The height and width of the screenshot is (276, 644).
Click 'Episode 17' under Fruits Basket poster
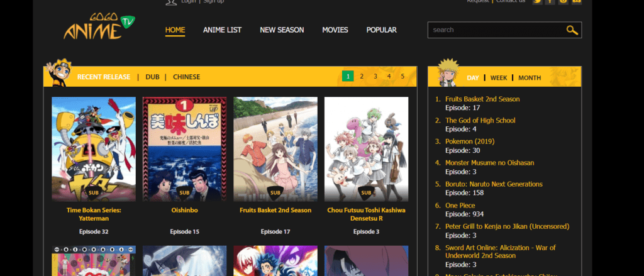[x=275, y=231]
